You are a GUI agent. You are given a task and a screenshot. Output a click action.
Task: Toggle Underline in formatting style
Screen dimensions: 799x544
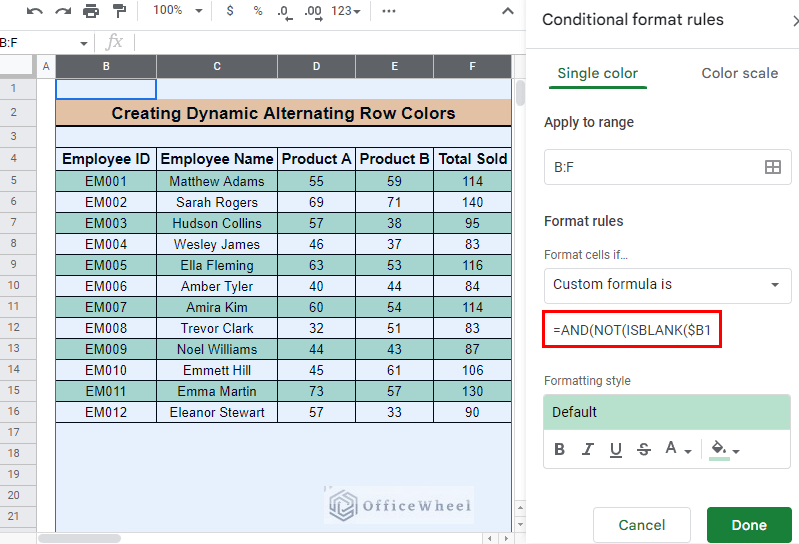pyautogui.click(x=616, y=450)
